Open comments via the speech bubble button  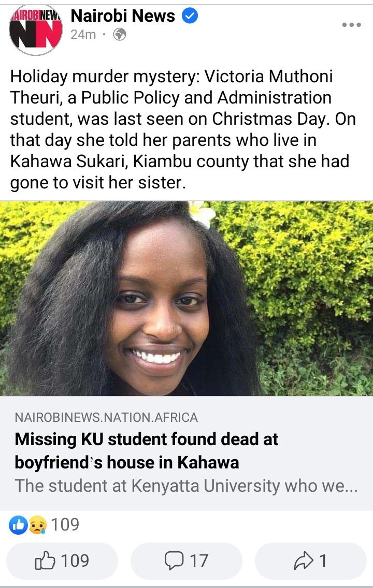[187, 561]
